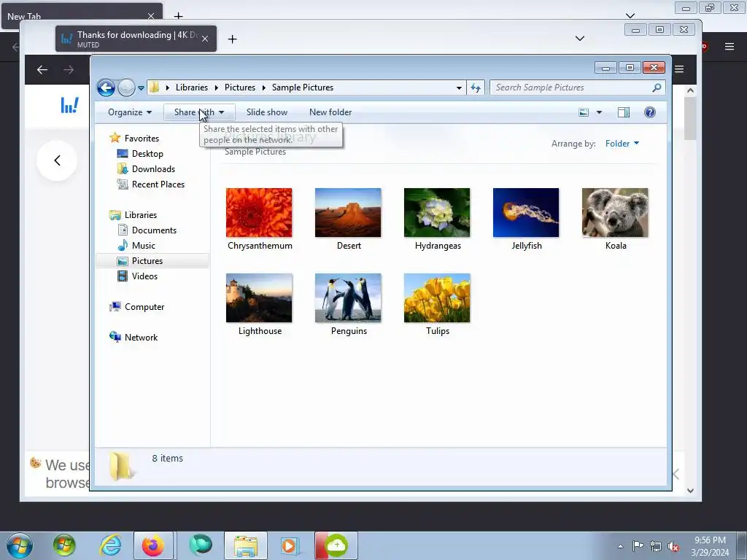Click Libraries in the address breadcrumb
Screen dimensions: 747x560
192,87
